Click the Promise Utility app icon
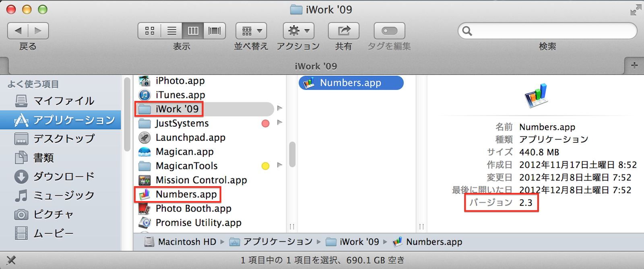Image resolution: width=644 pixels, height=269 pixels. click(144, 222)
